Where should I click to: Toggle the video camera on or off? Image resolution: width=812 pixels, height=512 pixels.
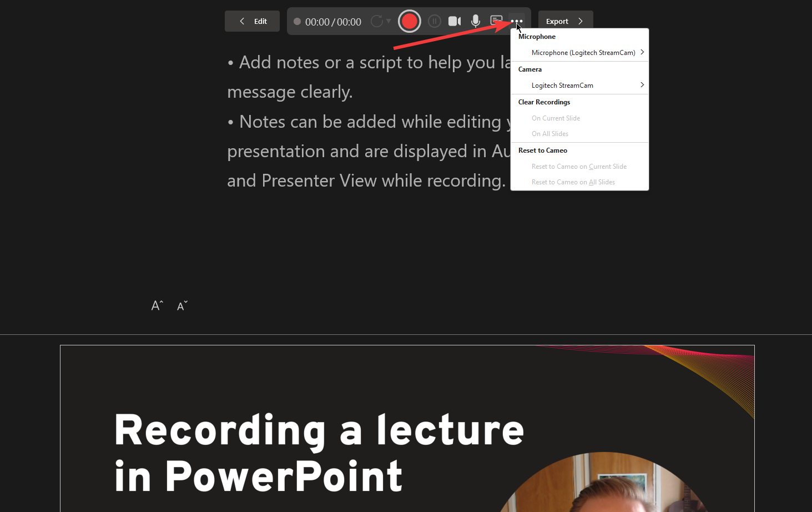pos(455,21)
